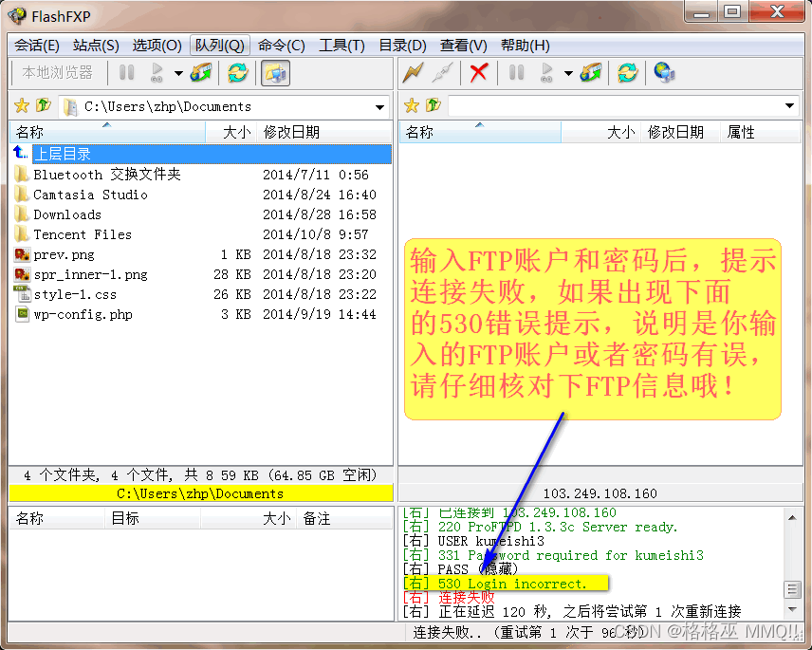Refresh the remote file list
Viewport: 812px width, 650px height.
tap(627, 74)
